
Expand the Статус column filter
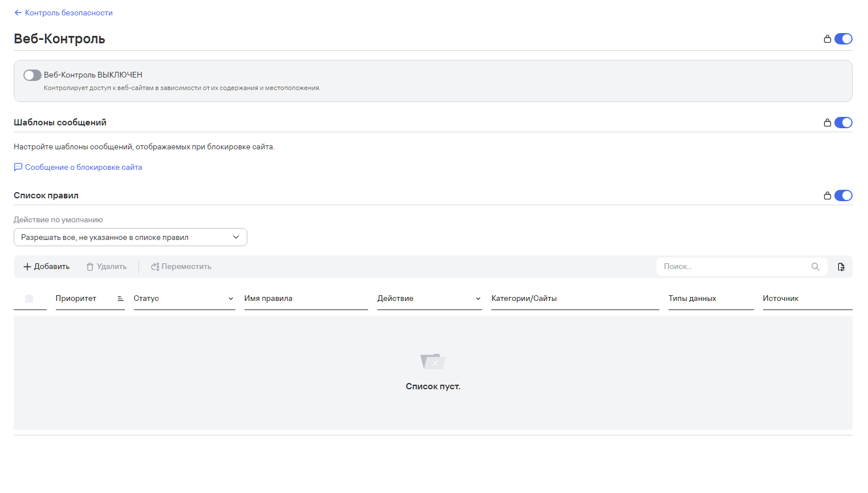[231, 299]
